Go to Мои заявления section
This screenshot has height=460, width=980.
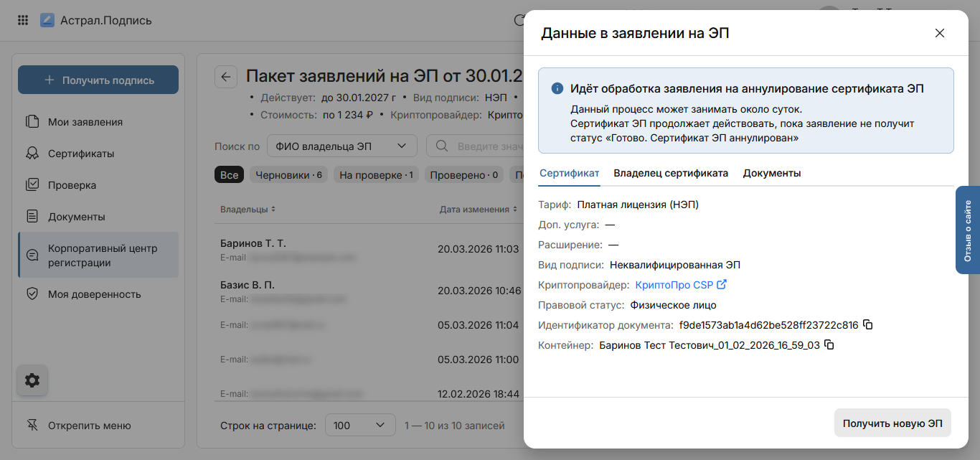[x=85, y=122]
